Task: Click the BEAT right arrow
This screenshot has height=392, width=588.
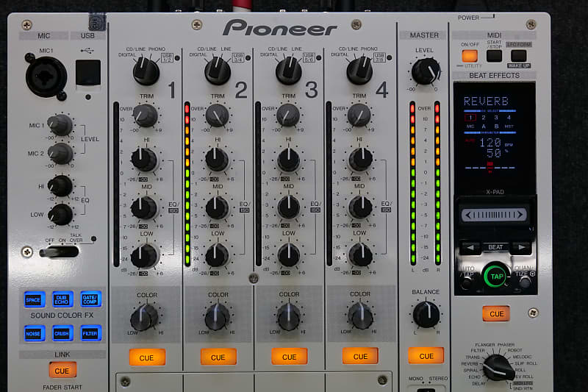Action: [521, 247]
